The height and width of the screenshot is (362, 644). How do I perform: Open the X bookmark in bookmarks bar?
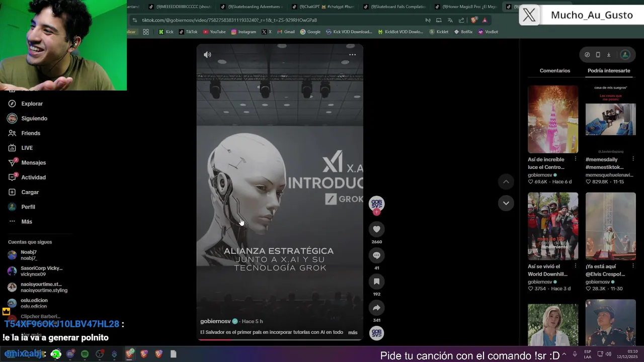266,32
